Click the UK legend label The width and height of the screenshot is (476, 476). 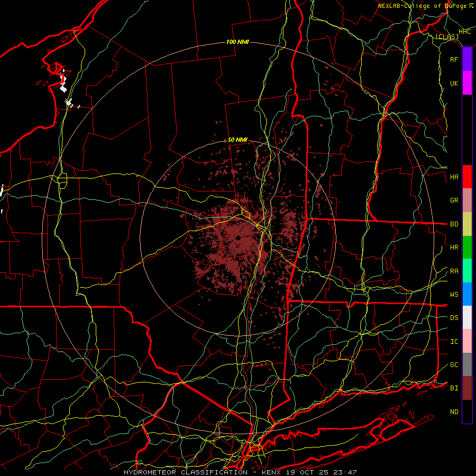click(x=454, y=83)
